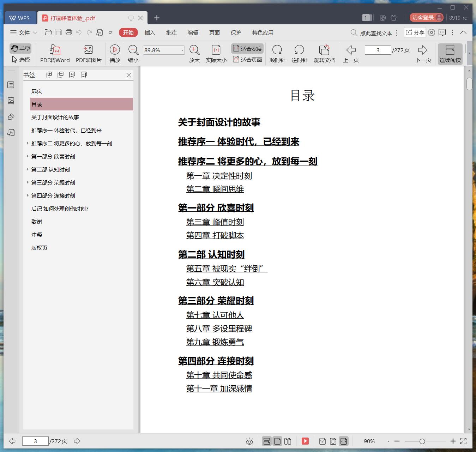Switch to 开始 ribbon tab

[128, 32]
